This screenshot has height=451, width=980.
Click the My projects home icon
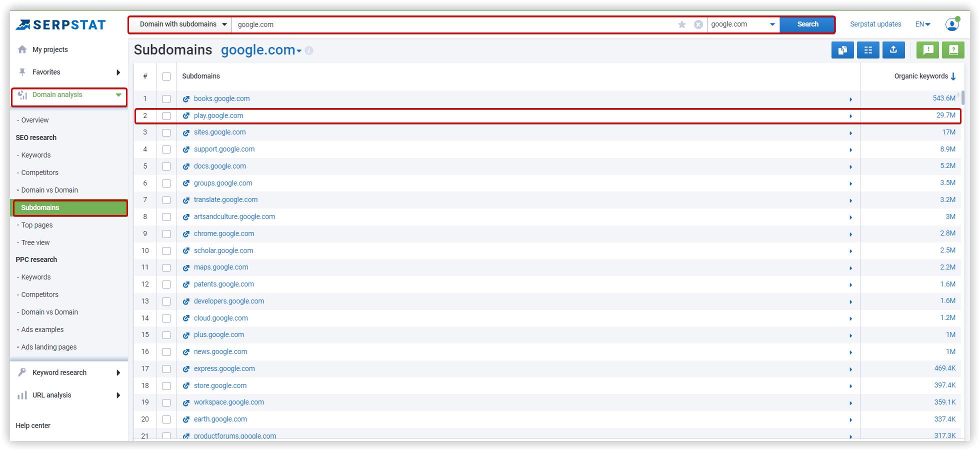click(22, 49)
